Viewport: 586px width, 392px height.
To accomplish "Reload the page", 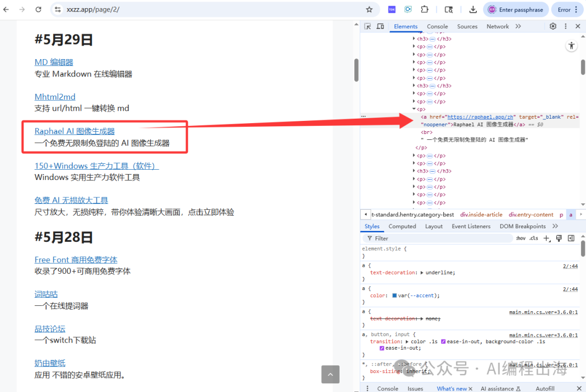I will tap(39, 9).
